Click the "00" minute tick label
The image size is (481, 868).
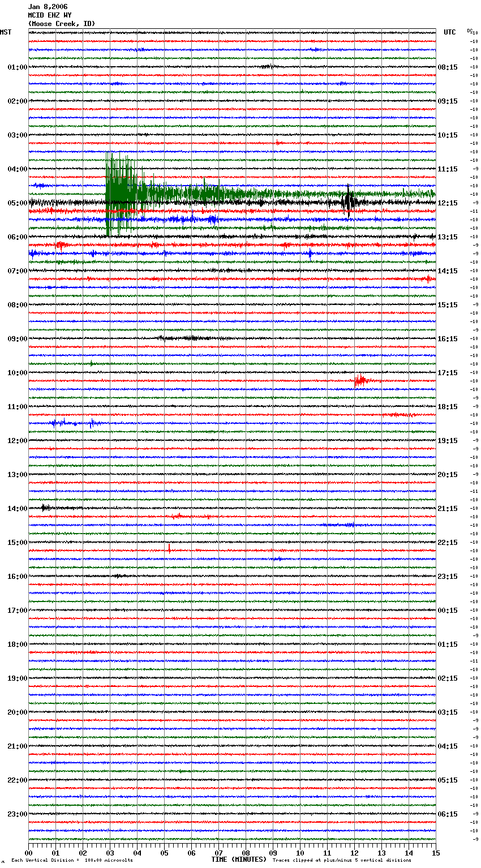[x=28, y=853]
